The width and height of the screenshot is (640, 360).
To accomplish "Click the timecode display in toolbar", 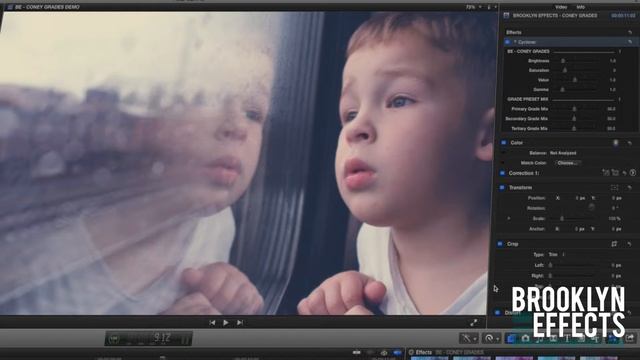I will 149,338.
